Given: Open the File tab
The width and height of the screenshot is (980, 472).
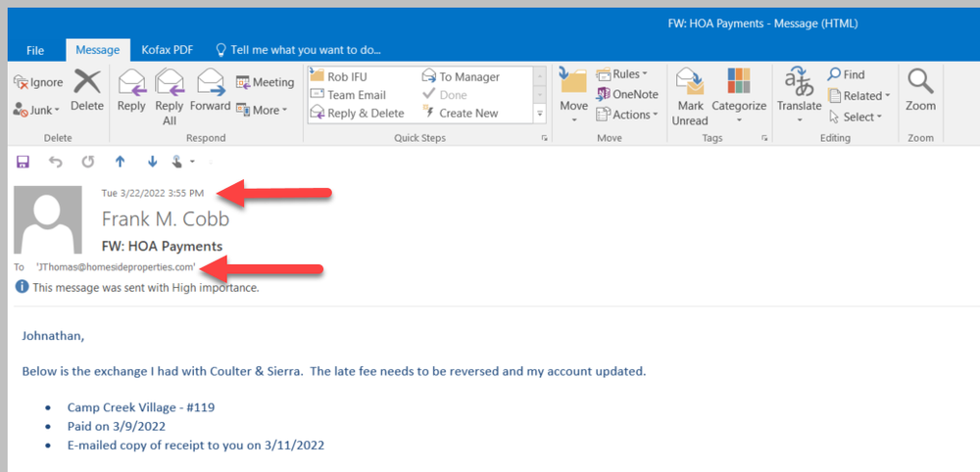Looking at the screenshot, I should (x=34, y=50).
